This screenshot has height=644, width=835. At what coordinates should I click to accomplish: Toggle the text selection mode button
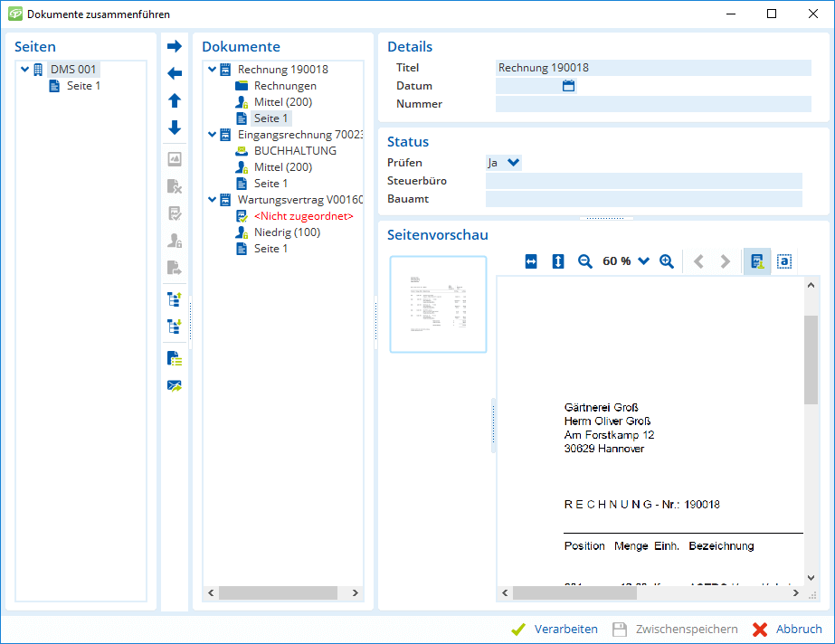click(x=785, y=261)
